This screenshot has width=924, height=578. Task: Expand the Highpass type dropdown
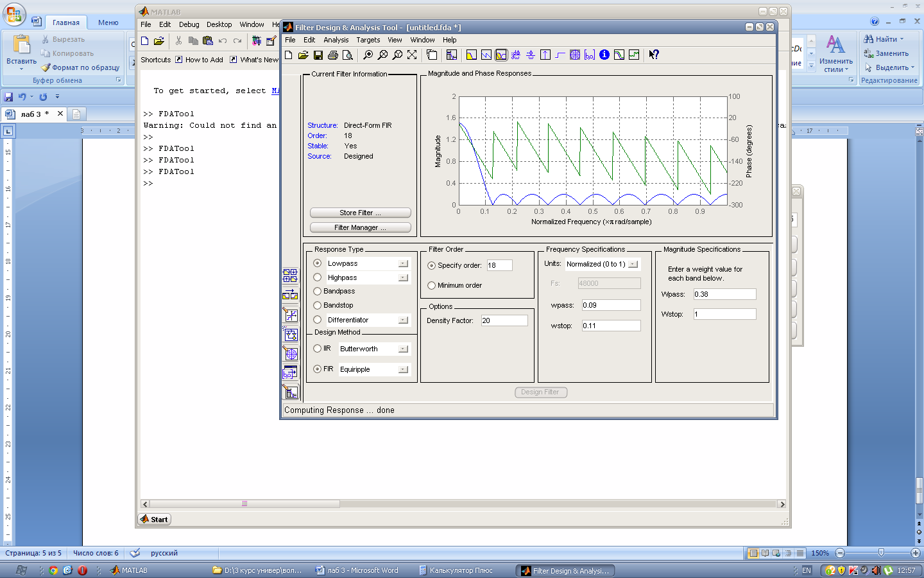[403, 278]
